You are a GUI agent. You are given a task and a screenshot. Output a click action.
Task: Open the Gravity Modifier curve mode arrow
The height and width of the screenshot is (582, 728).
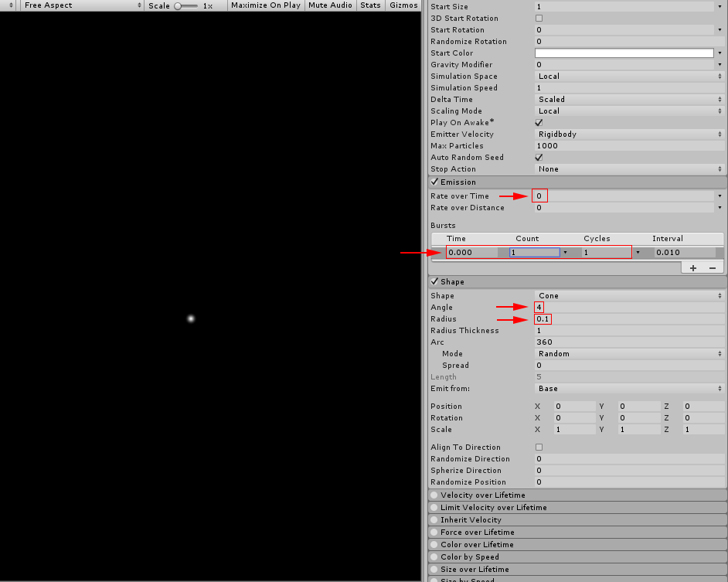(x=719, y=65)
